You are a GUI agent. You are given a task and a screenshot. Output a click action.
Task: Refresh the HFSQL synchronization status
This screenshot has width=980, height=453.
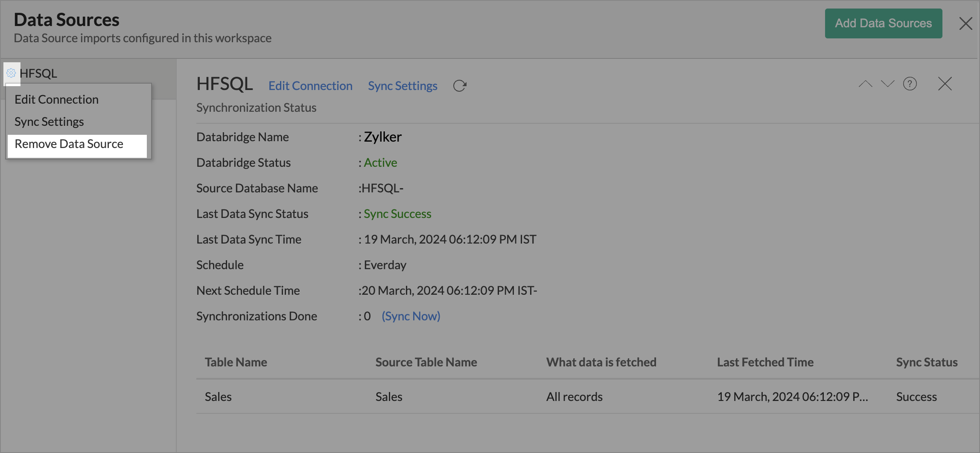point(460,86)
